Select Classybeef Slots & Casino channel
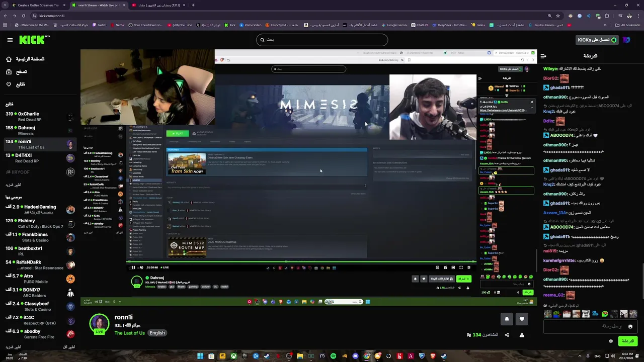Screen dimensions: 644x362 click(x=39, y=306)
